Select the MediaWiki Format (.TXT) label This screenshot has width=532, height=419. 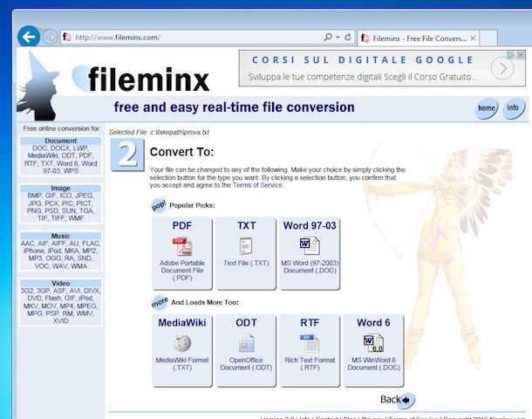(182, 364)
